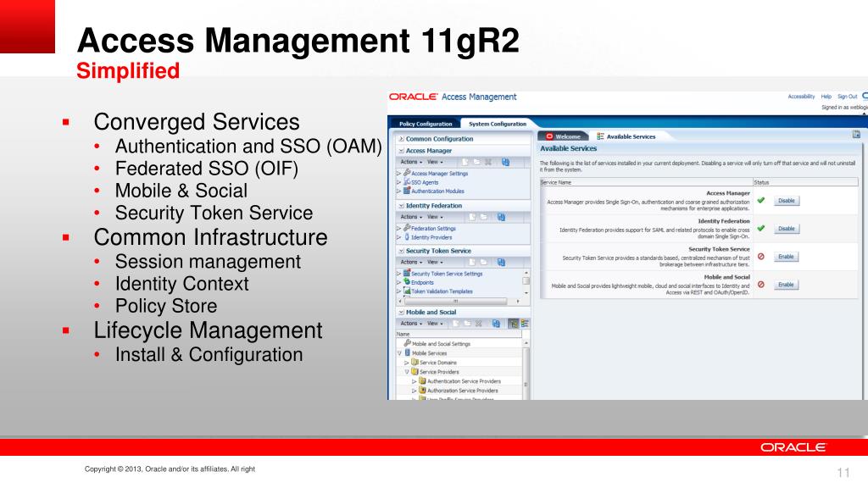868x488 pixels.
Task: Click the Name column header in Mobile tree
Action: (x=459, y=334)
